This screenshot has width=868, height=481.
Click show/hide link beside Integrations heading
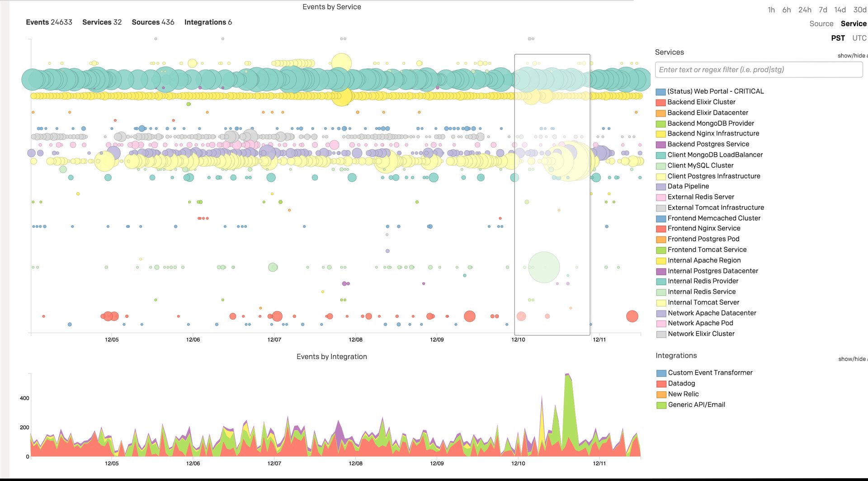pyautogui.click(x=852, y=359)
